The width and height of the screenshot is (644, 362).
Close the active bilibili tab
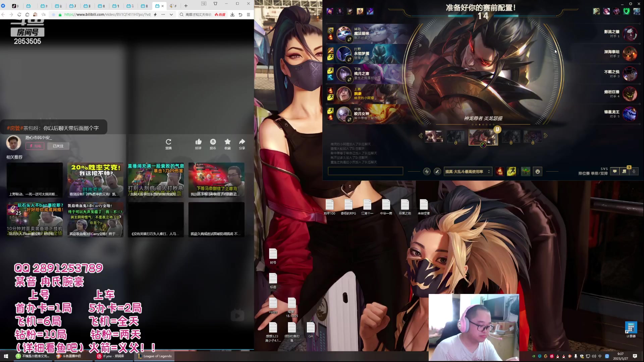(x=163, y=6)
